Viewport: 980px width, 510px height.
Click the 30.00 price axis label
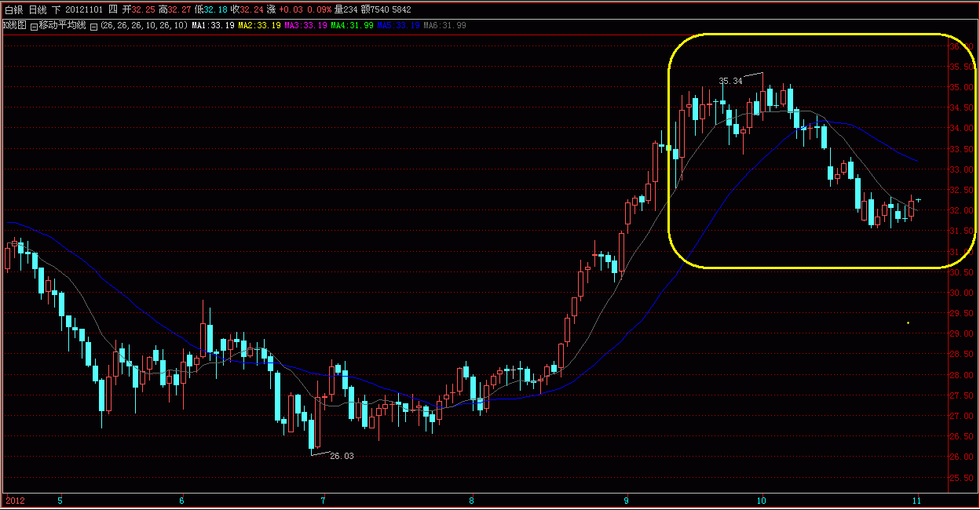pos(960,293)
